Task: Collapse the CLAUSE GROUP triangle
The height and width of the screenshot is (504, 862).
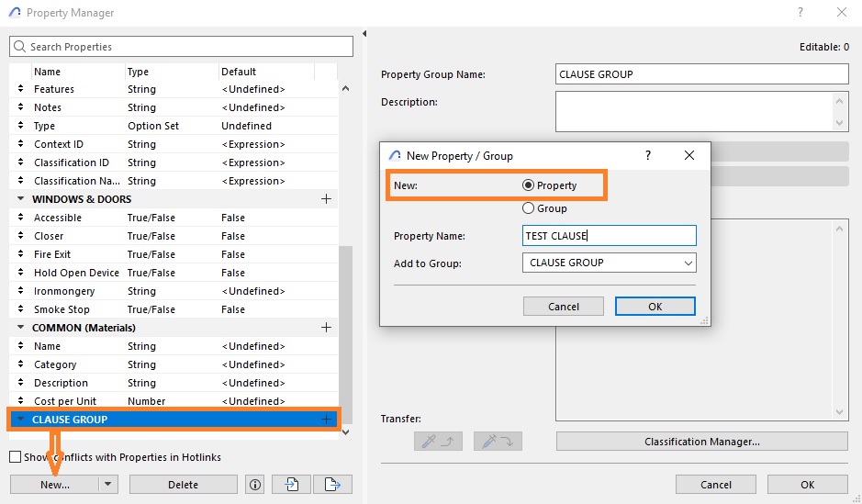Action: pyautogui.click(x=21, y=420)
